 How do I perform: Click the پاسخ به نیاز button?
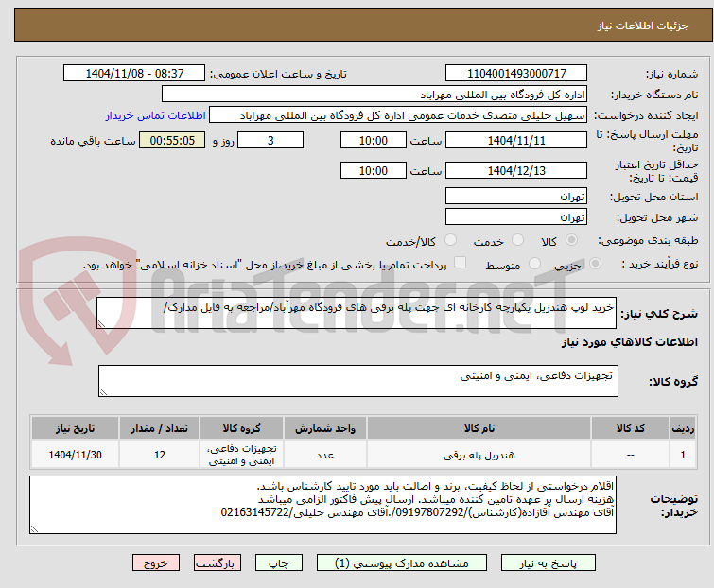(549, 563)
